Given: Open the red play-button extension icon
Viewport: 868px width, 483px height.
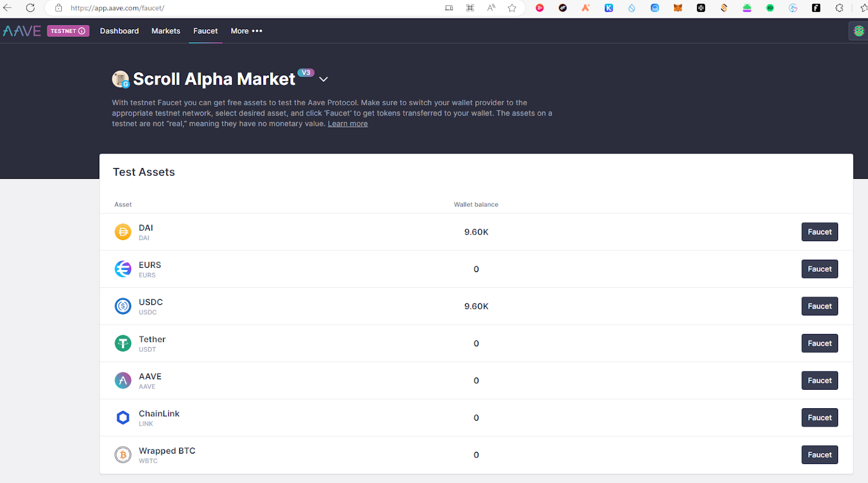Looking at the screenshot, I should pos(540,8).
